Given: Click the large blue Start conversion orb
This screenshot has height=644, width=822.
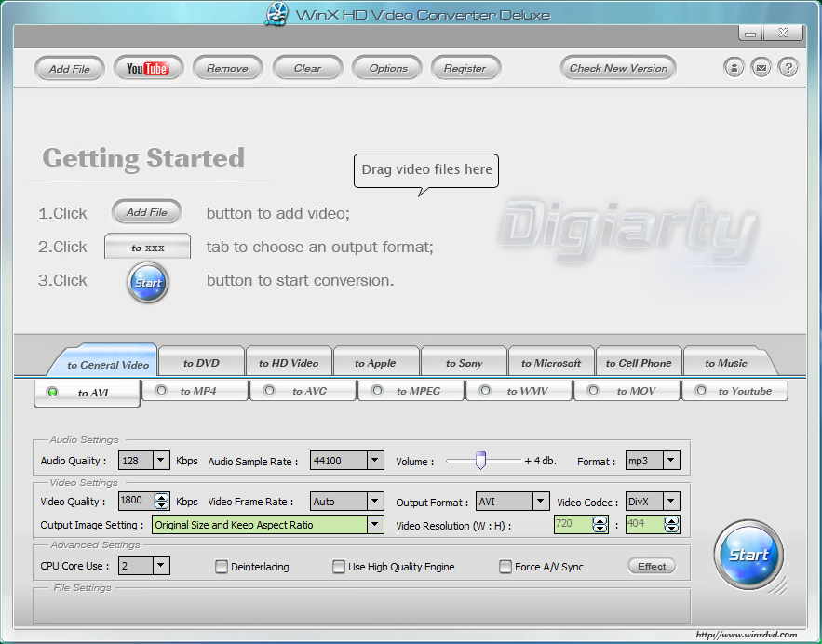Looking at the screenshot, I should point(748,555).
